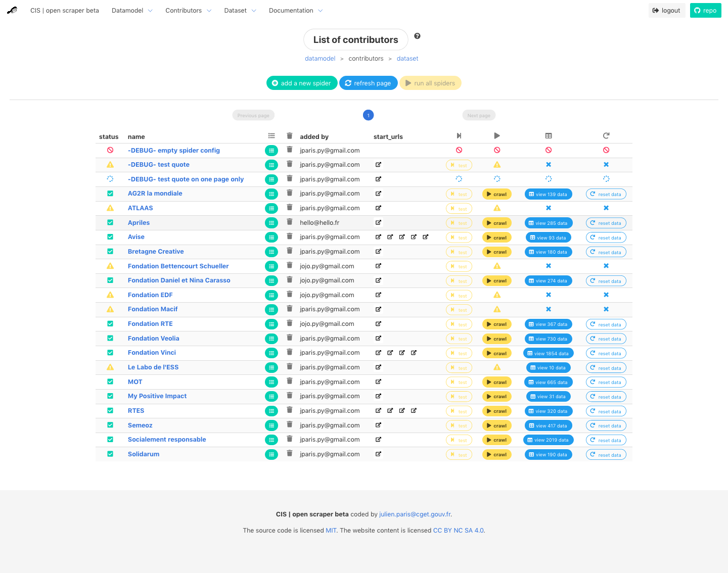Expand the Contributors dropdown menu
This screenshot has height=573, width=728.
[188, 11]
